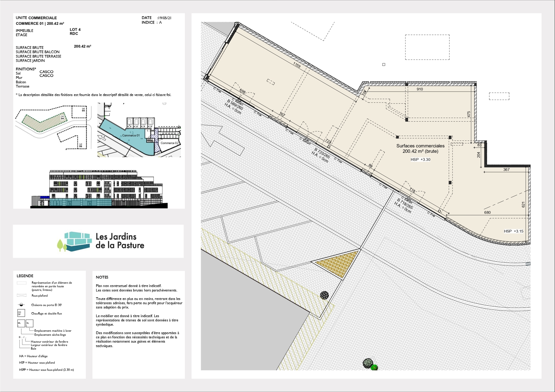555x392 pixels.
Task: Click the 1159 dimension on the plan
Action: [297, 65]
